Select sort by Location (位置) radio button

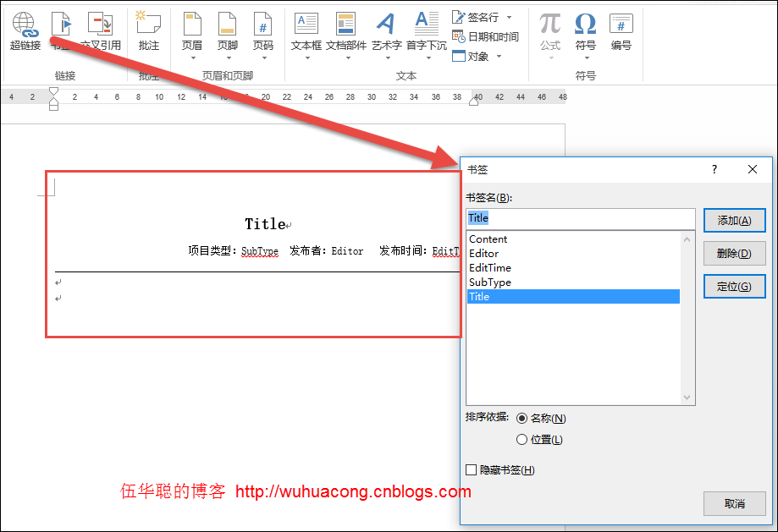click(521, 440)
